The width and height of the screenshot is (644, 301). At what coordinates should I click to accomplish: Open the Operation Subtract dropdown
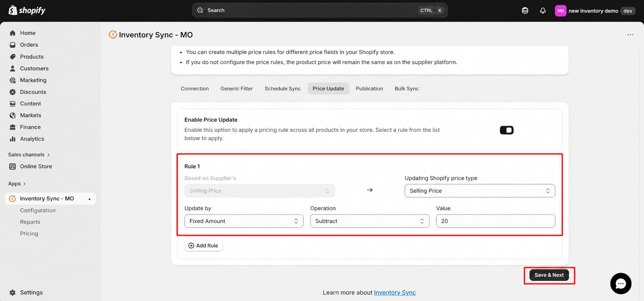click(370, 221)
